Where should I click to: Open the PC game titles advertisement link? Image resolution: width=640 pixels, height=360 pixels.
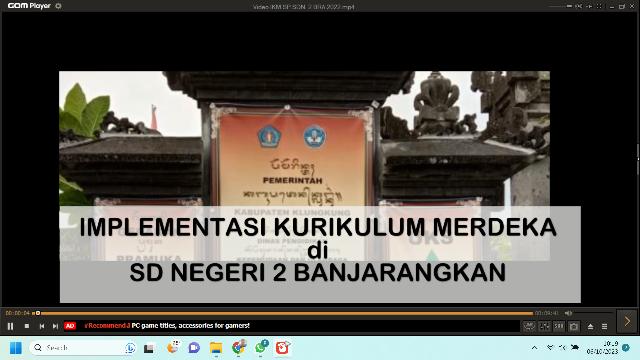pyautogui.click(x=167, y=326)
